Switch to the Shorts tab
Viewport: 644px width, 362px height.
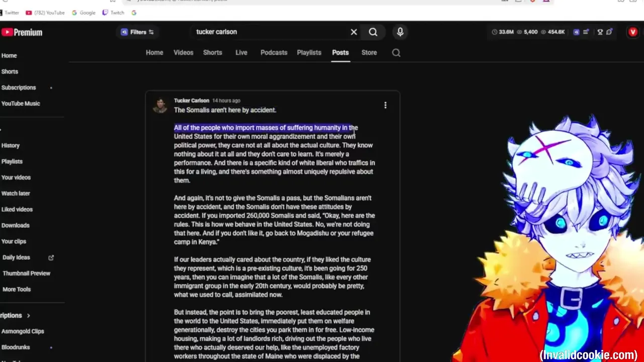tap(212, 53)
